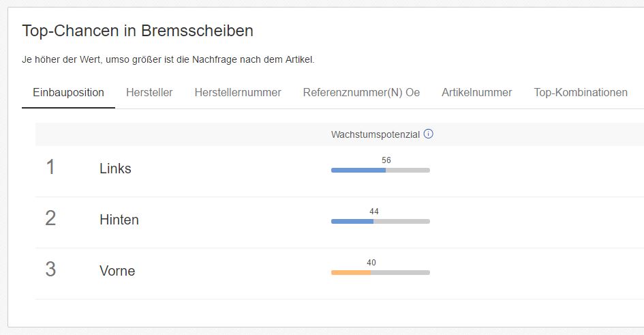Open the Referenznummer(N) Oe tab

click(x=361, y=93)
